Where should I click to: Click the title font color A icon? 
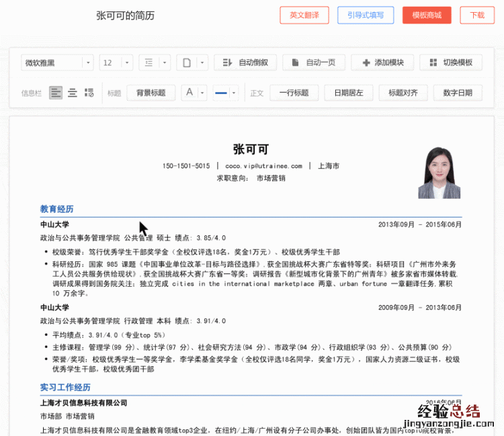tap(190, 93)
